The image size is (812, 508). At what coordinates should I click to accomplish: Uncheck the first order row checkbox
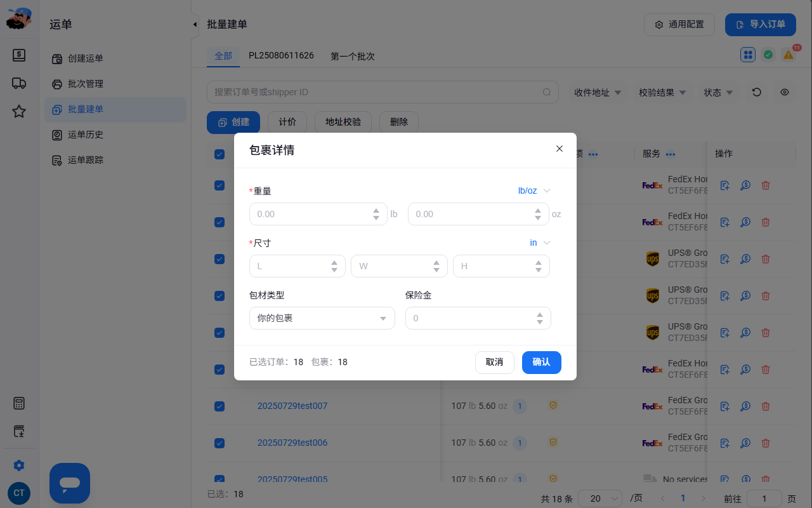click(x=219, y=185)
